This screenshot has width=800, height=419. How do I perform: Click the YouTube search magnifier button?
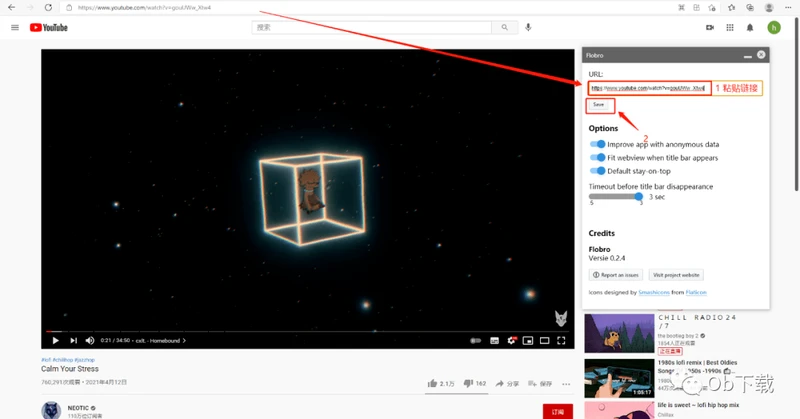tap(505, 28)
